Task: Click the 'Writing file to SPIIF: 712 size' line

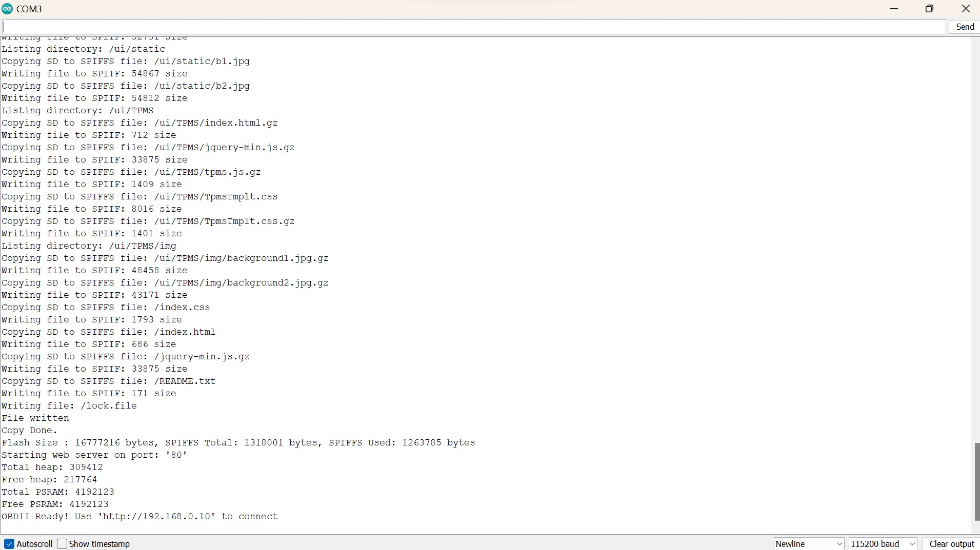Action: 89,135
